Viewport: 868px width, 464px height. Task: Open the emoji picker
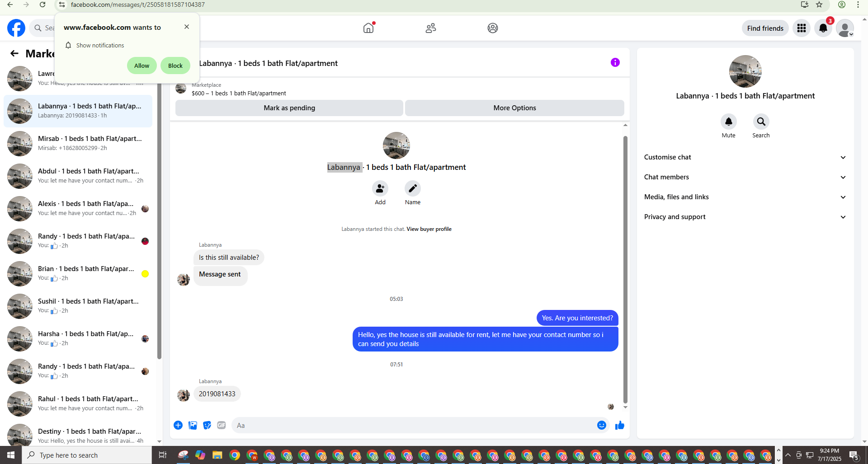(602, 425)
